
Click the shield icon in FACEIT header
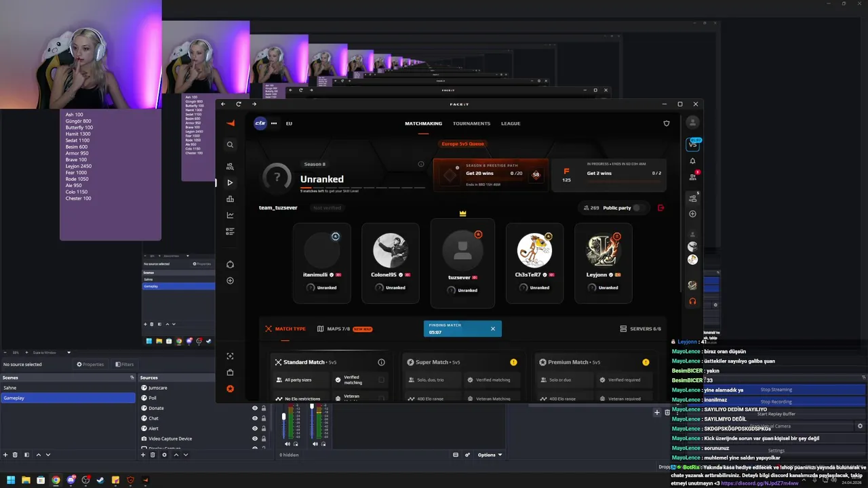pos(667,123)
